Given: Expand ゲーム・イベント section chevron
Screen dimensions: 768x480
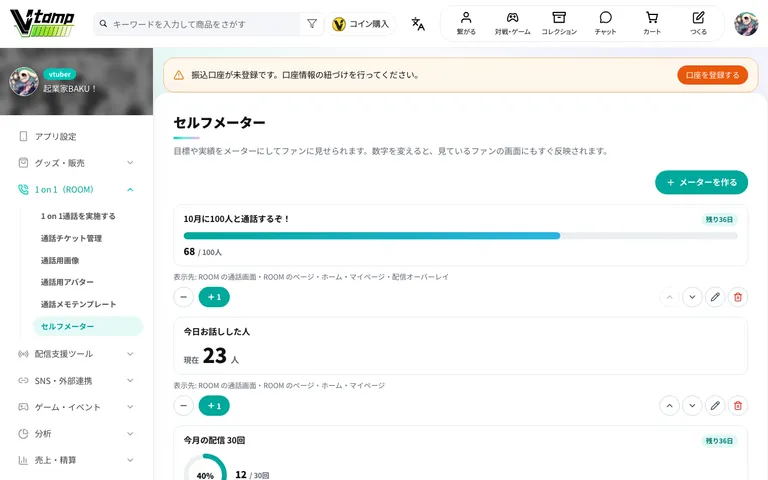Looking at the screenshot, I should pos(130,407).
